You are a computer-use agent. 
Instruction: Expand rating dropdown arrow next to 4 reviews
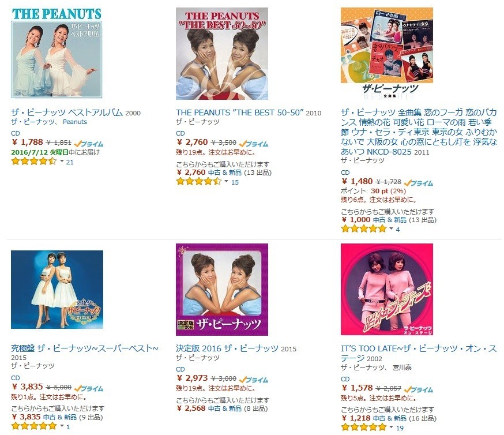391,228
